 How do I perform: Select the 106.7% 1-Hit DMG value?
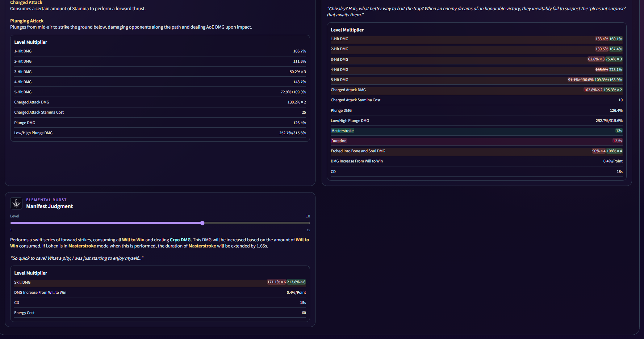click(300, 51)
